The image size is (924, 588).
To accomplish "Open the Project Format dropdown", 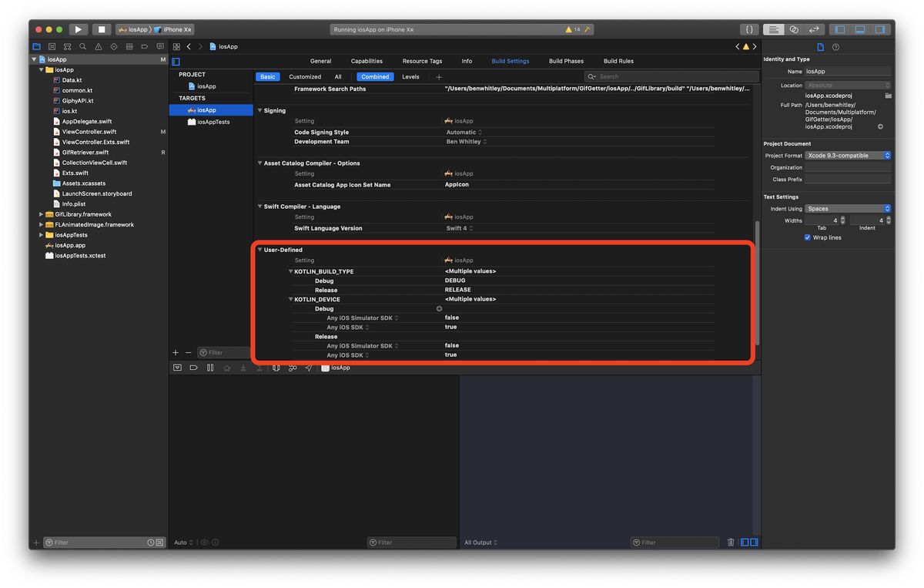I will (x=848, y=156).
